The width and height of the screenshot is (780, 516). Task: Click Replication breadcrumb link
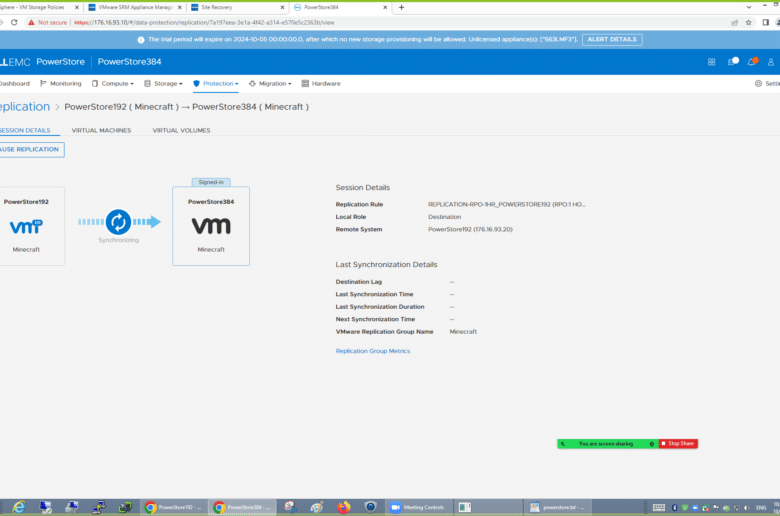click(24, 107)
